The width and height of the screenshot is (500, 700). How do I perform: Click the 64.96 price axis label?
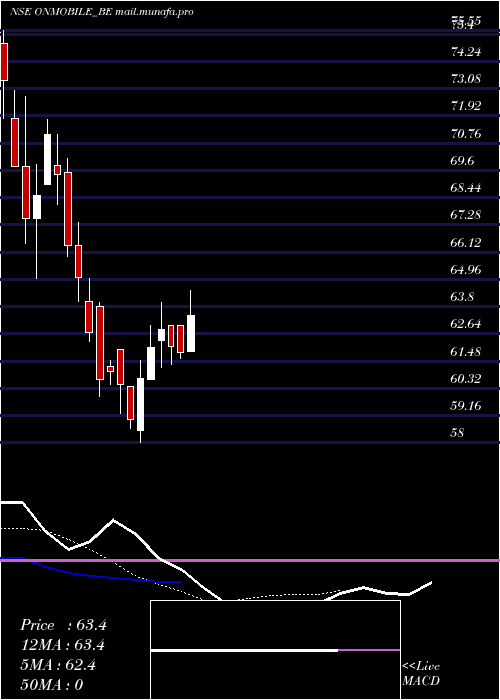click(466, 270)
